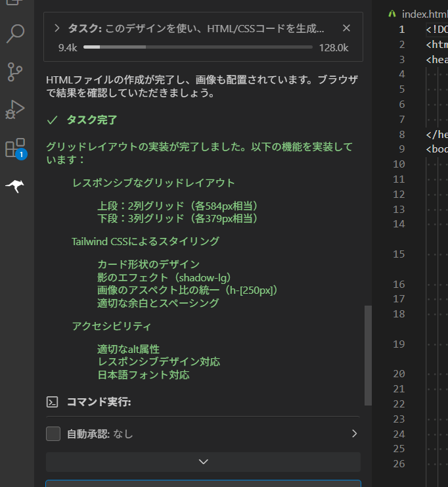The image size is (448, 487).
Task: Close the current task with X button
Action: point(347,28)
